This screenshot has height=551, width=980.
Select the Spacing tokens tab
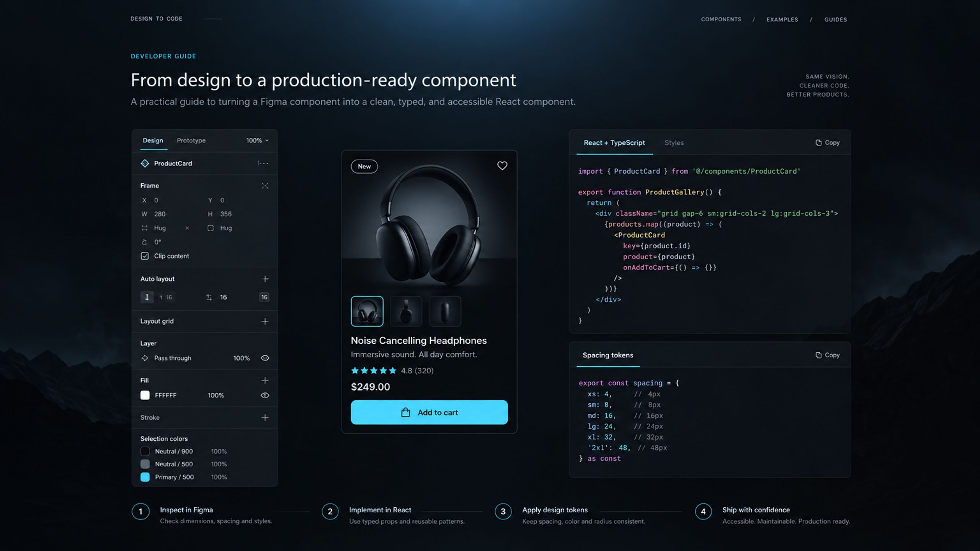[608, 355]
